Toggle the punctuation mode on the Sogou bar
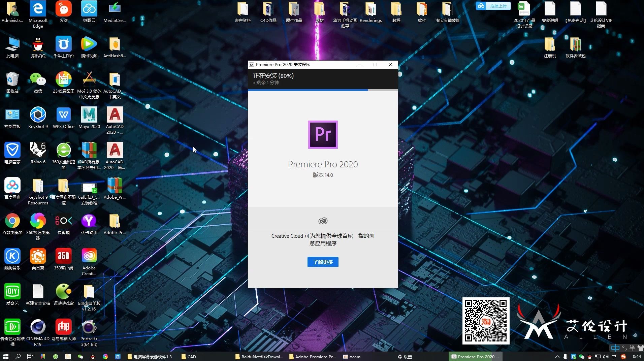This screenshot has width=644, height=361. (x=624, y=348)
